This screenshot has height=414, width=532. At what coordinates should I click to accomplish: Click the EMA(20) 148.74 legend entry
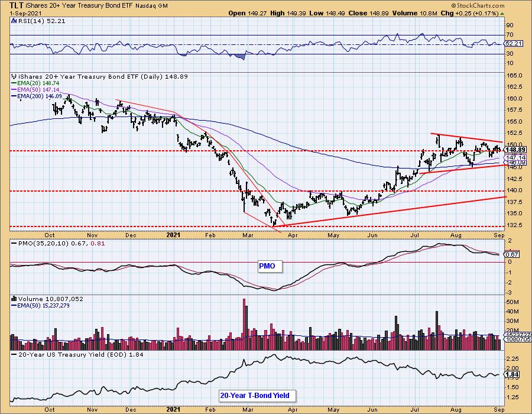(35, 83)
